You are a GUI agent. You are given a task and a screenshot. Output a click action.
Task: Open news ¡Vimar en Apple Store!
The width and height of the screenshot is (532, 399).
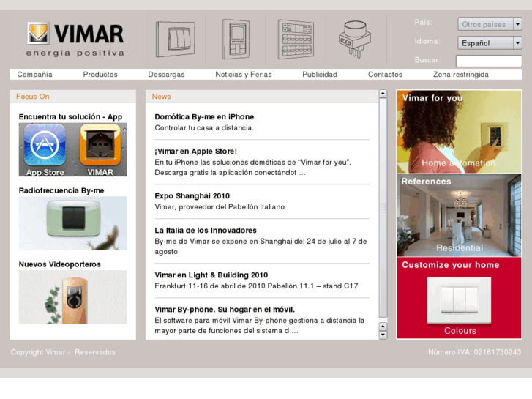coord(196,151)
